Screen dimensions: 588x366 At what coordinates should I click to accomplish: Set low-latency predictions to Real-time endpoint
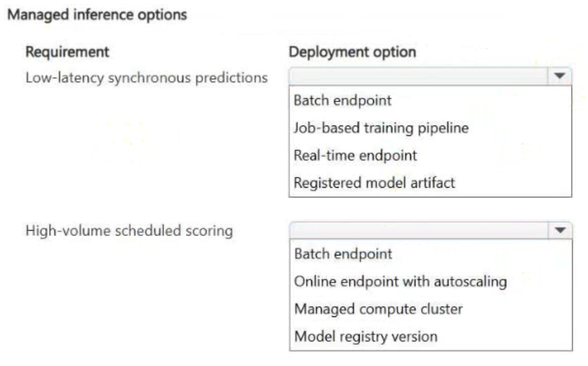coord(355,156)
